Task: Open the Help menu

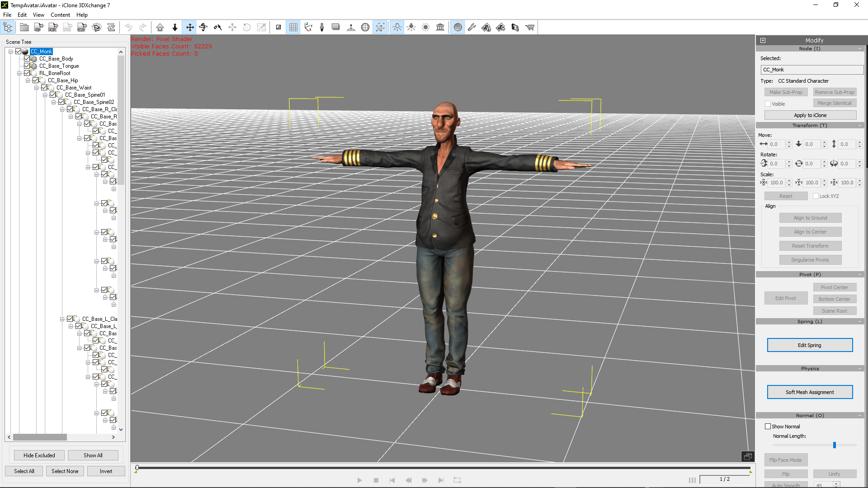Action: coord(82,15)
